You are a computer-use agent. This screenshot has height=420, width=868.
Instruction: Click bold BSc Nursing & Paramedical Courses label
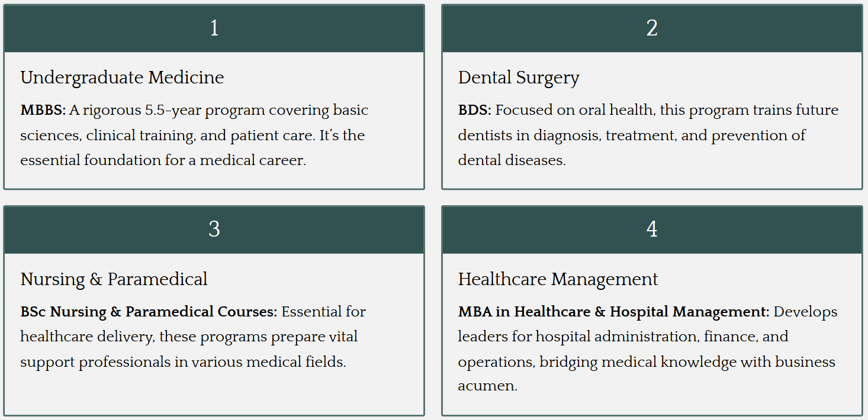(149, 312)
